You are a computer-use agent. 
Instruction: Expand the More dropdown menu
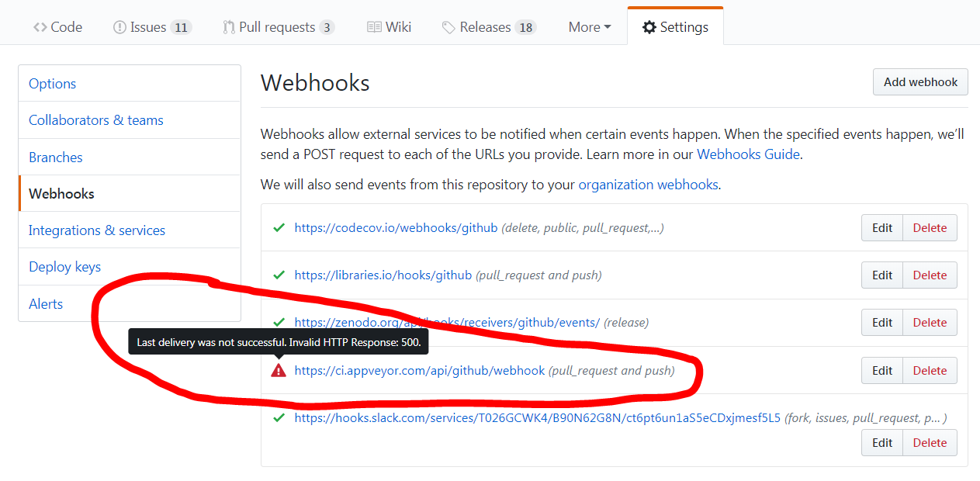(588, 26)
